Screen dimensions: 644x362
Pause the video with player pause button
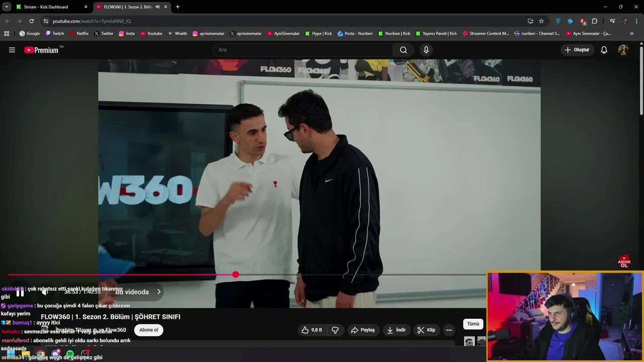click(x=20, y=292)
